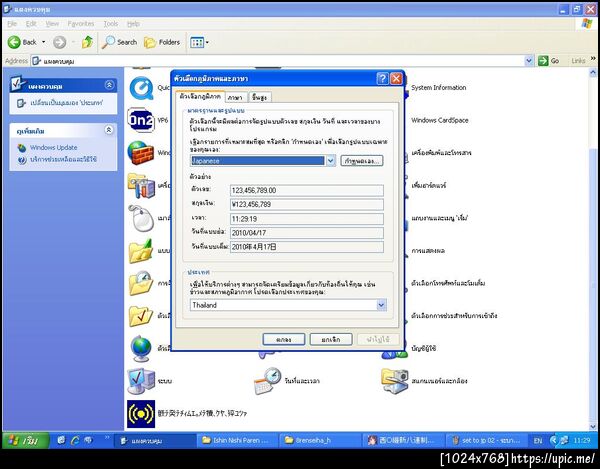Open the Help menu
Viewport: 600px width, 469px height.
point(133,24)
